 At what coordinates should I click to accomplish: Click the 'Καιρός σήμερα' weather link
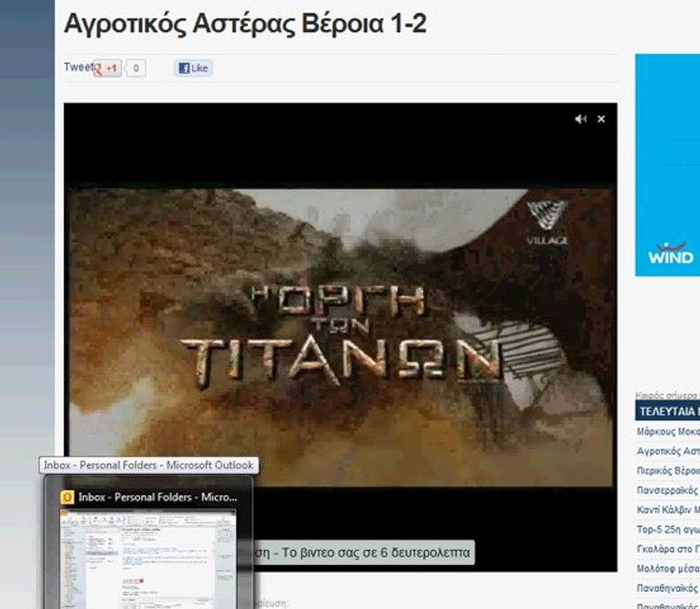pyautogui.click(x=666, y=395)
